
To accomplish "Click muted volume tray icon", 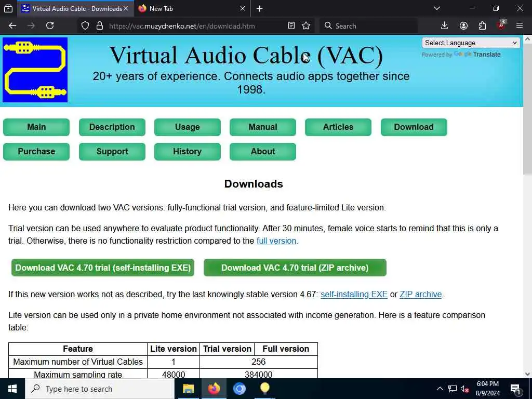I will pyautogui.click(x=465, y=389).
